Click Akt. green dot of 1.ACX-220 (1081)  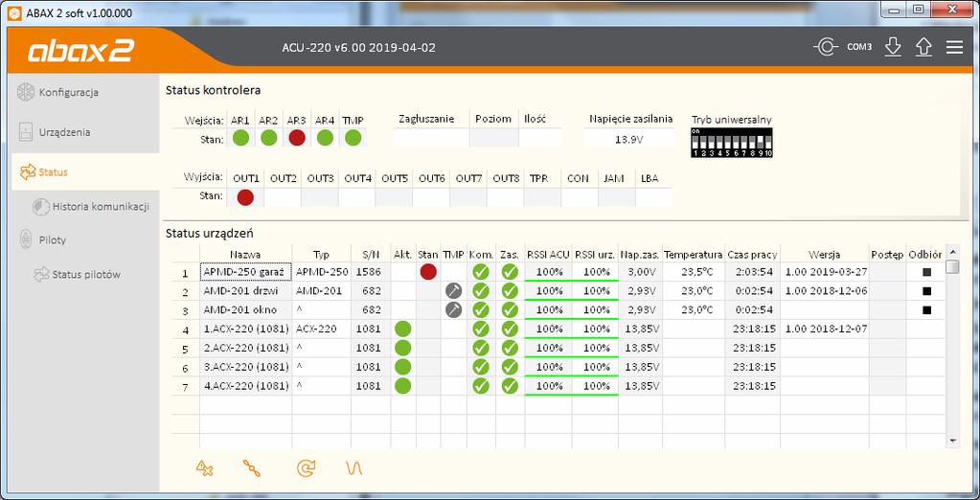pyautogui.click(x=403, y=329)
